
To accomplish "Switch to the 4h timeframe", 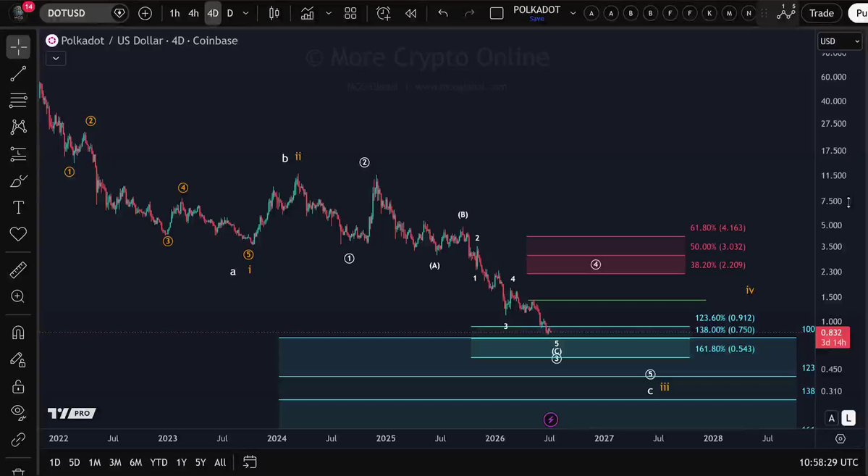I will [x=193, y=13].
